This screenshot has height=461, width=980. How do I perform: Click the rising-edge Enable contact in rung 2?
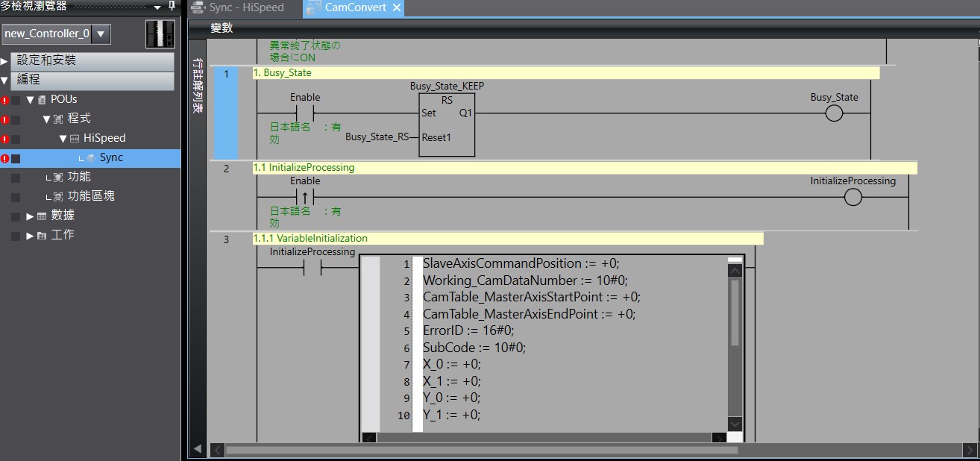pyautogui.click(x=304, y=197)
